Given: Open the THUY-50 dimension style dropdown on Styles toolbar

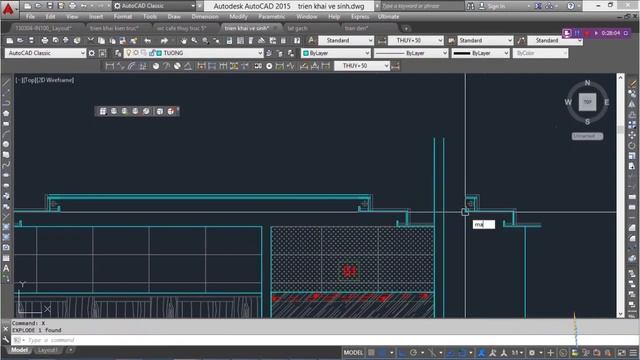Looking at the screenshot, I should [x=440, y=40].
